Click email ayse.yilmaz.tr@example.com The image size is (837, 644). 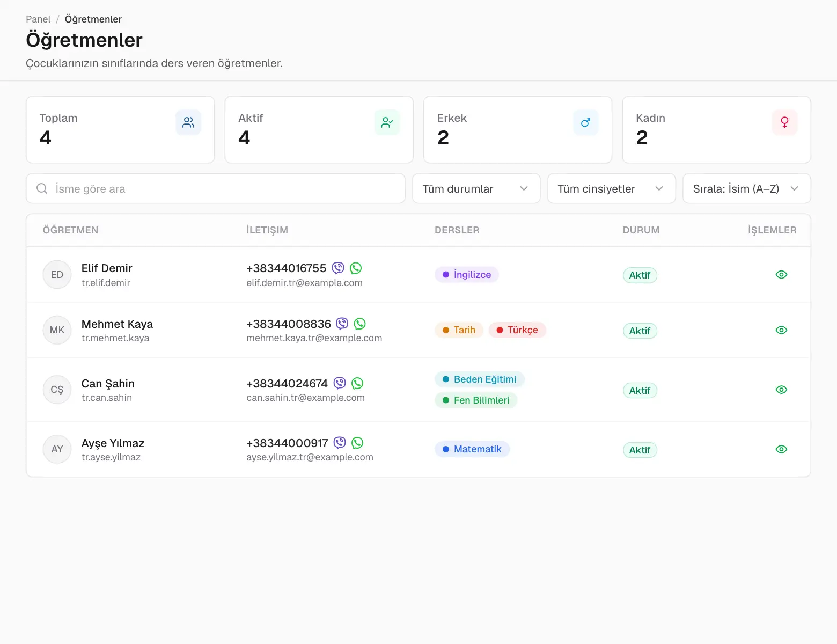pos(310,457)
